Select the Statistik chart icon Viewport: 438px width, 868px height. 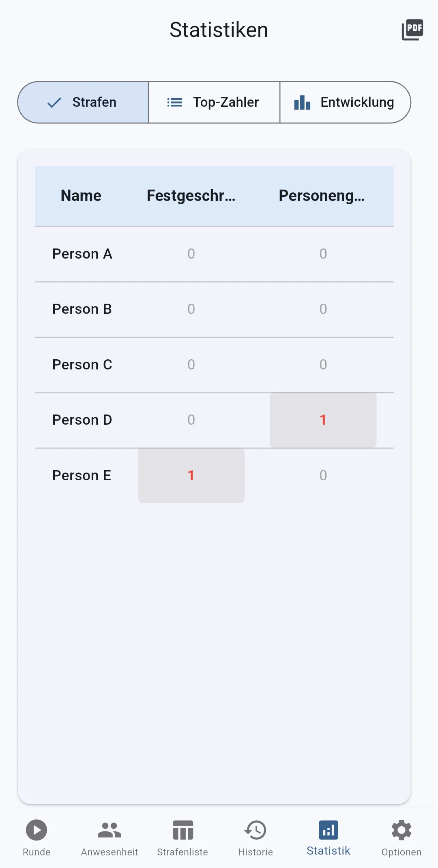pyautogui.click(x=328, y=830)
